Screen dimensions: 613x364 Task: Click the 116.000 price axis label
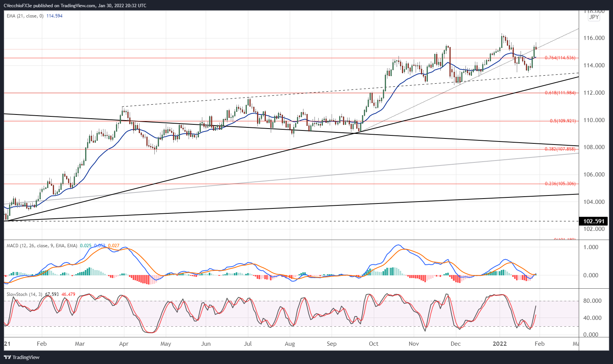coord(594,38)
